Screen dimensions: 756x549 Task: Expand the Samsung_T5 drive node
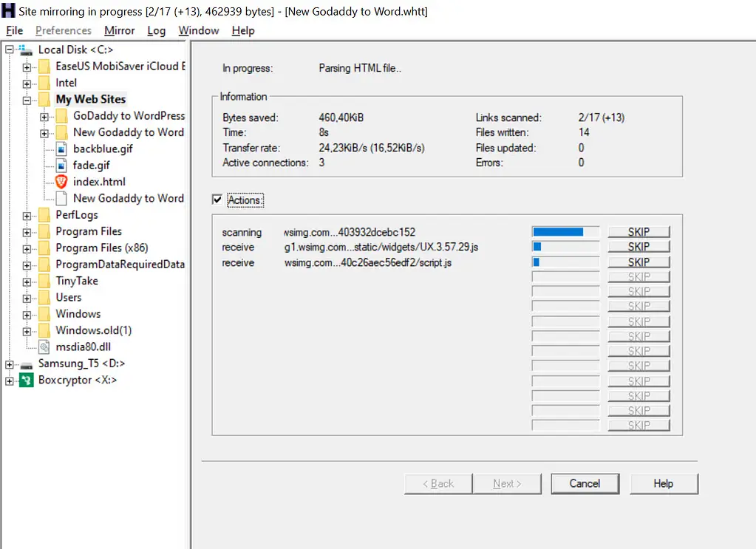tap(9, 364)
